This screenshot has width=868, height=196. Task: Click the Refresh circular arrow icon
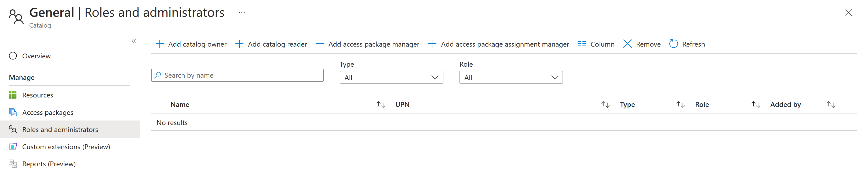click(673, 44)
